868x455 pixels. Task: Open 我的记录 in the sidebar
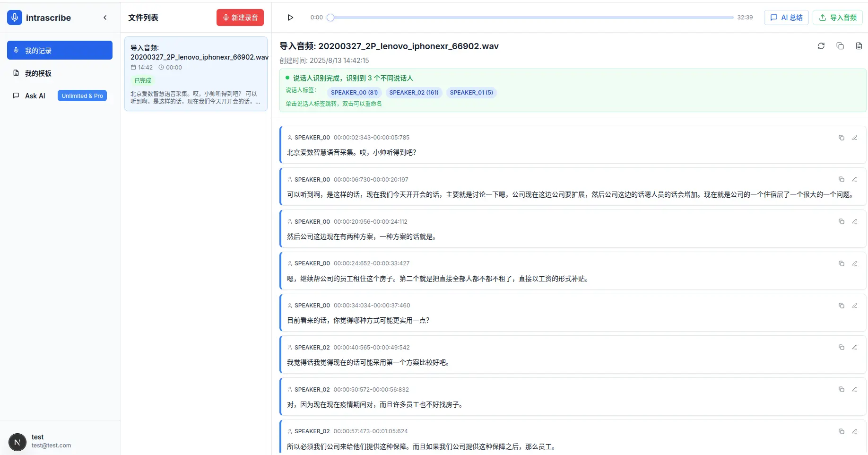tap(60, 50)
